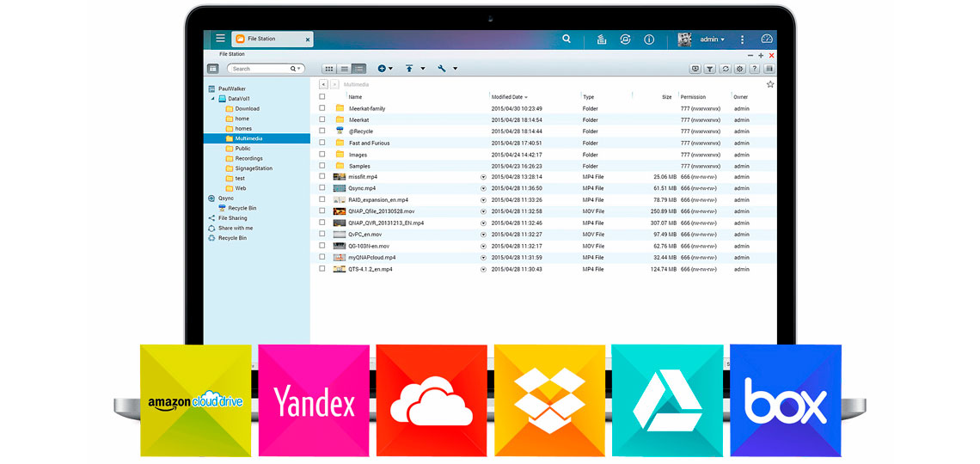The image size is (980, 464).
Task: Click the admin user avatar picture
Action: 684,40
